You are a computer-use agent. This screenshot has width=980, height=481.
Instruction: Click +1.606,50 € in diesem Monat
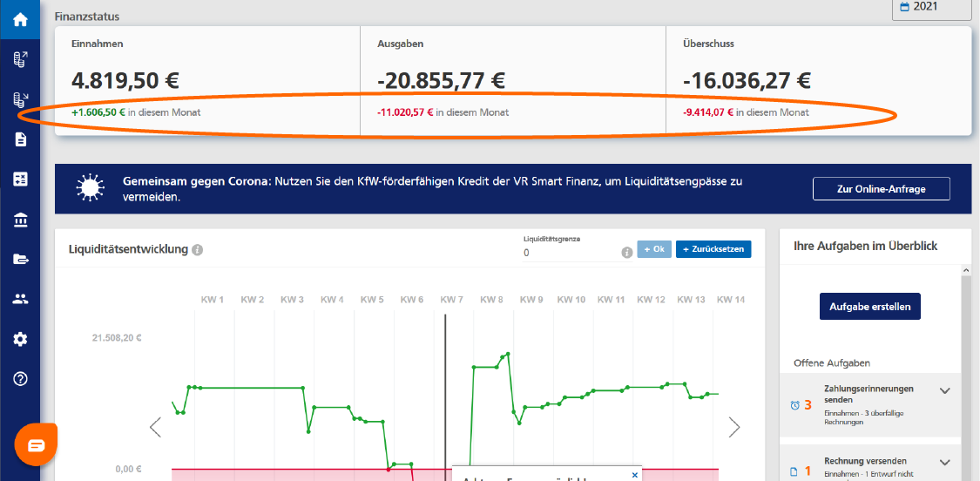point(137,112)
